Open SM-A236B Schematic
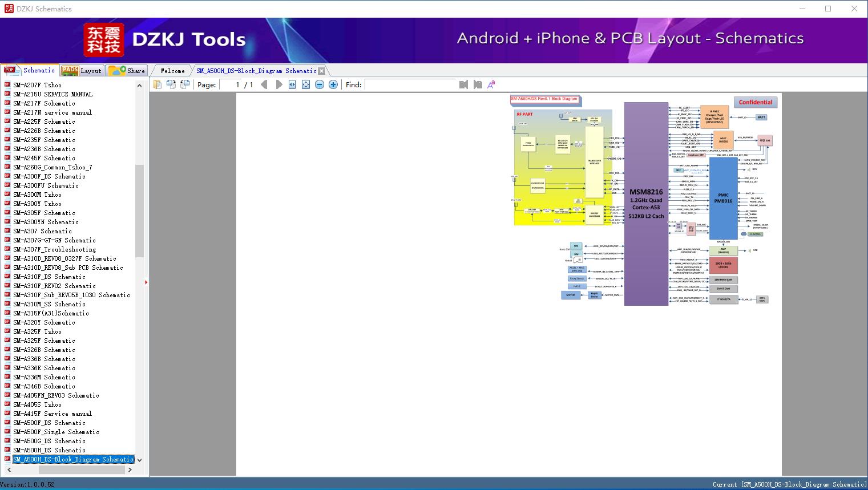Image resolution: width=868 pixels, height=490 pixels. click(x=44, y=149)
